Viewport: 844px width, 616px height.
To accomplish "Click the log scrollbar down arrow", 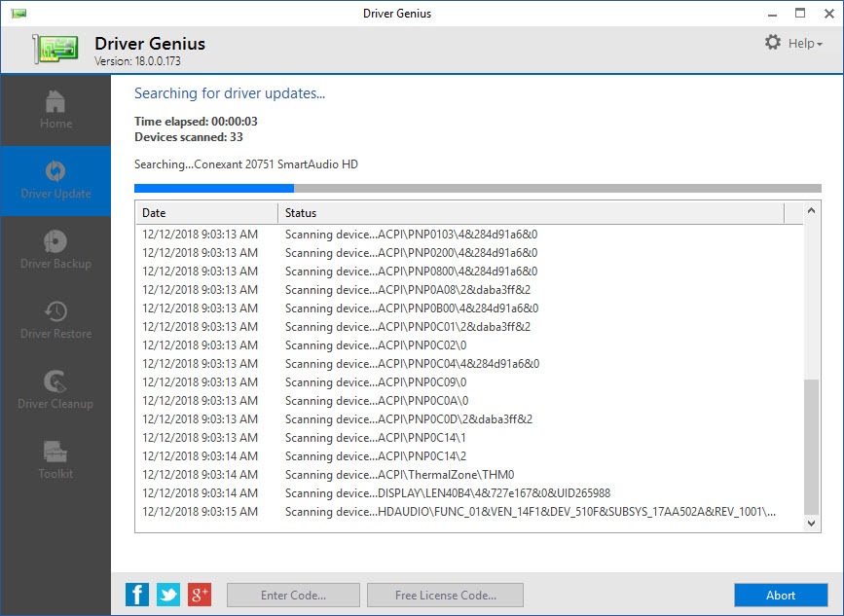I will 811,523.
